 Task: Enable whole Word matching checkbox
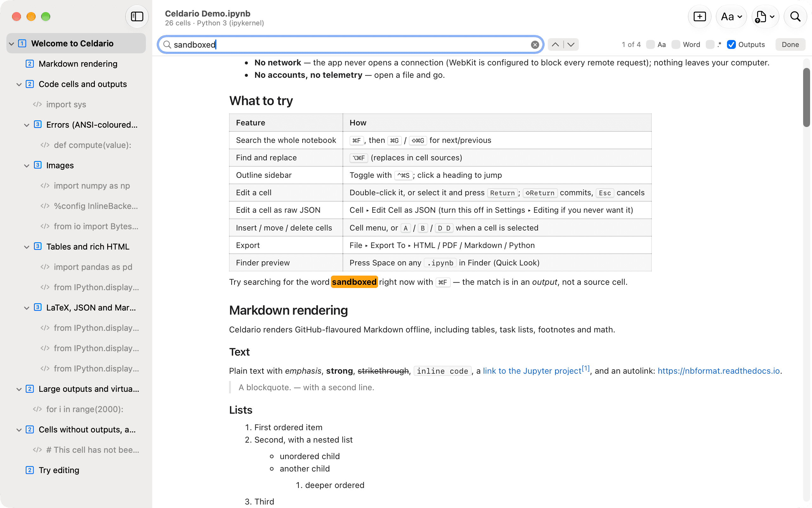[676, 44]
